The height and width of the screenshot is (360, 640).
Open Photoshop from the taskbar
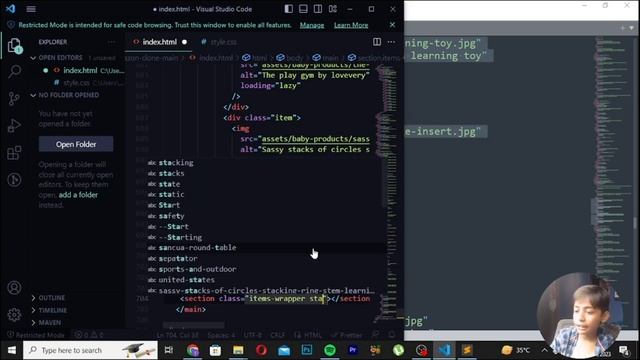tap(307, 350)
